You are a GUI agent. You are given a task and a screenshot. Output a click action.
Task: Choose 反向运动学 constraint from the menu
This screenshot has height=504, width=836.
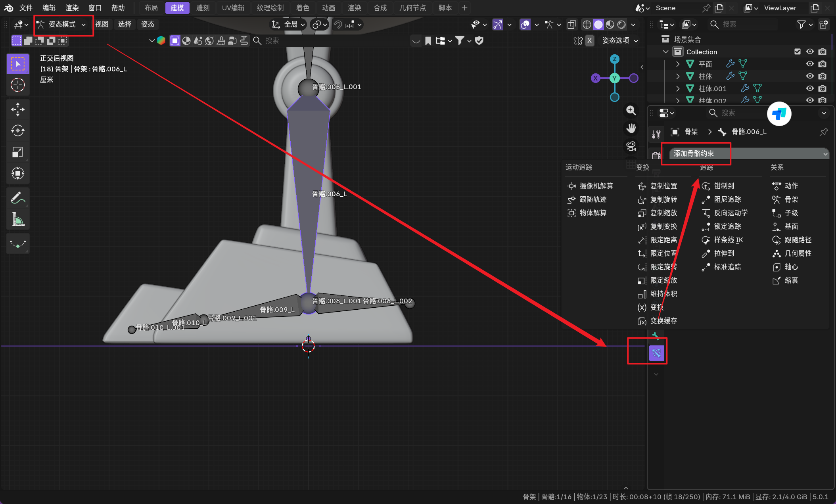pyautogui.click(x=731, y=213)
